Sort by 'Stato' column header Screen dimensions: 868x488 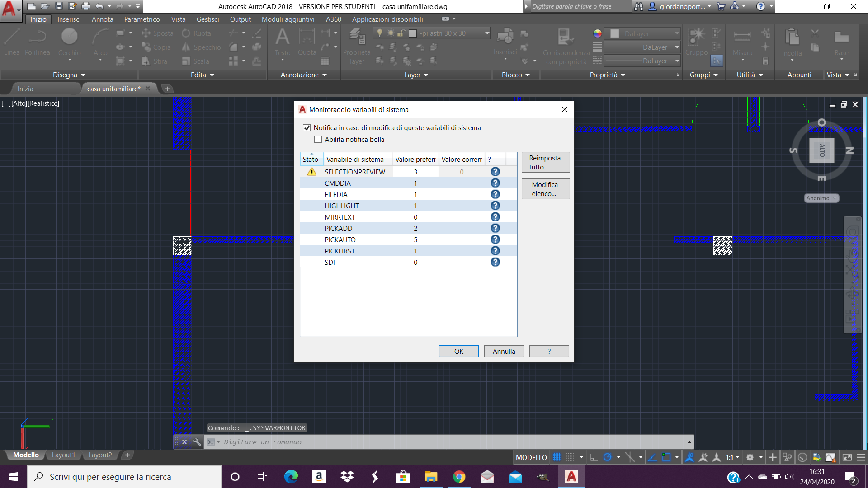coord(311,159)
